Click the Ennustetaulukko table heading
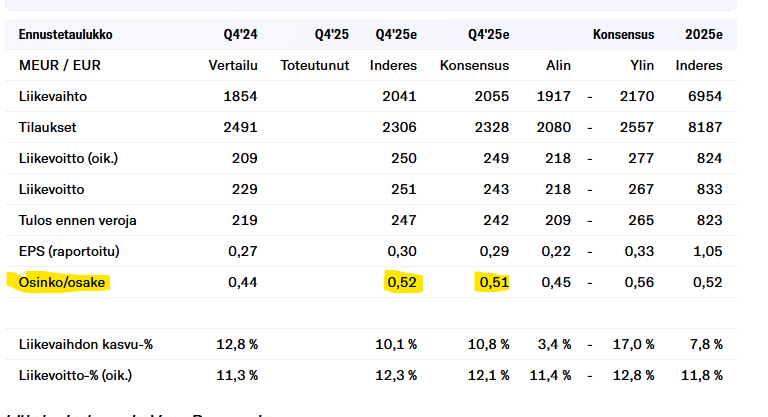768x417 pixels. pyautogui.click(x=65, y=35)
